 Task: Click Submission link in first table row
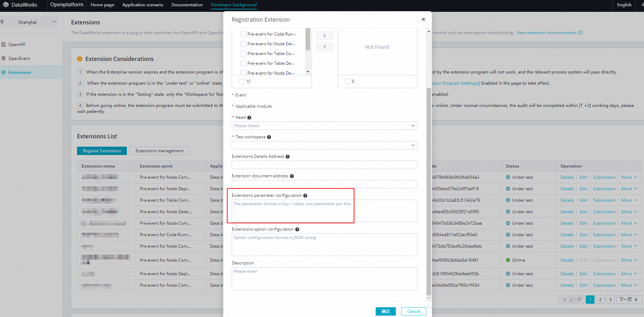pyautogui.click(x=604, y=177)
